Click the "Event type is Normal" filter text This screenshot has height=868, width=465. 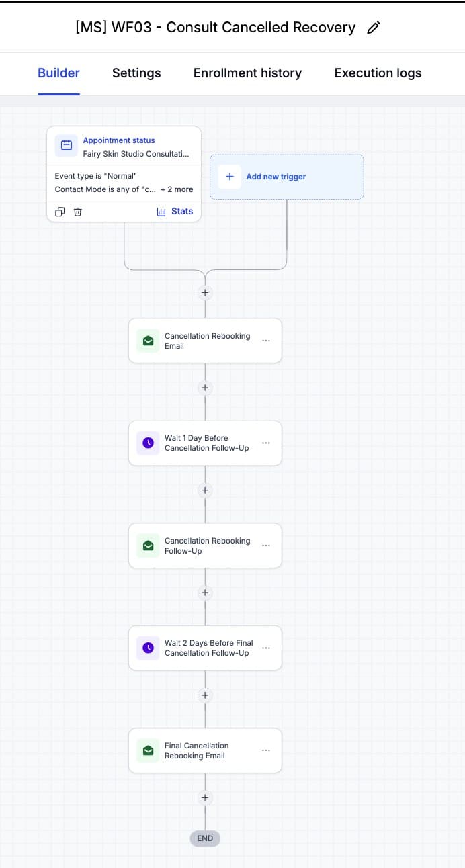pyautogui.click(x=95, y=176)
